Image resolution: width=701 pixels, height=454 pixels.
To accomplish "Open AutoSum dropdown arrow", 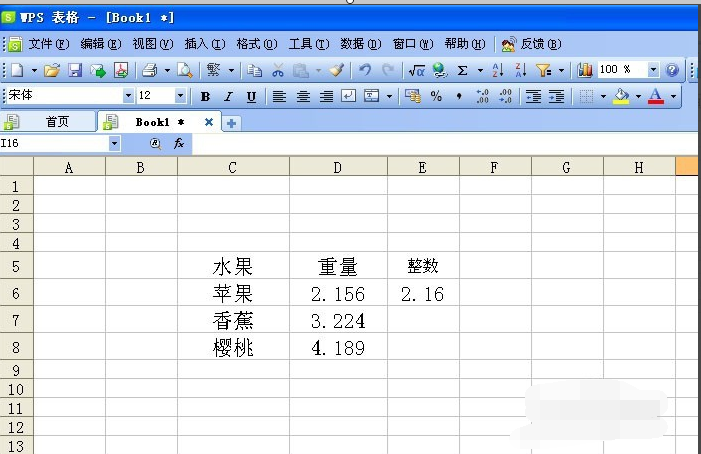I will point(481,70).
